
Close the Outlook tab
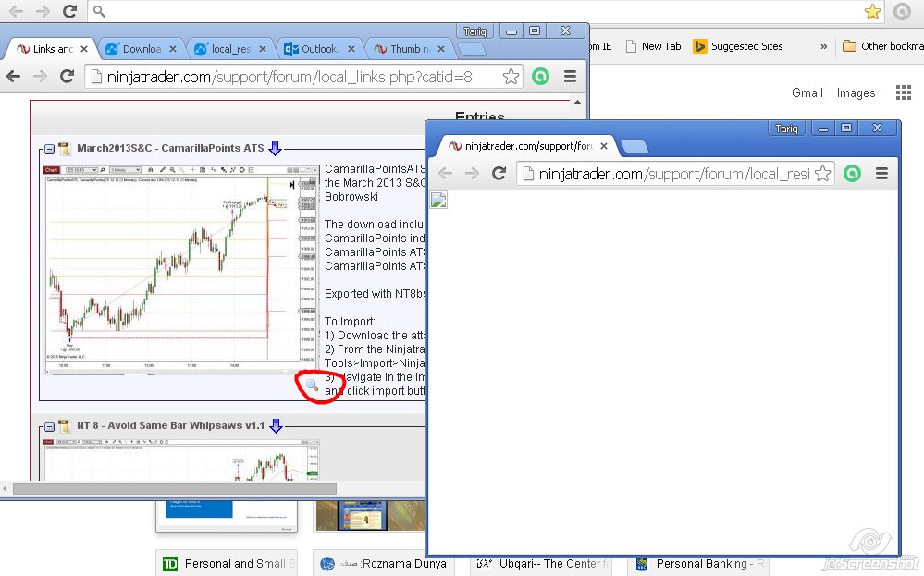coord(351,49)
